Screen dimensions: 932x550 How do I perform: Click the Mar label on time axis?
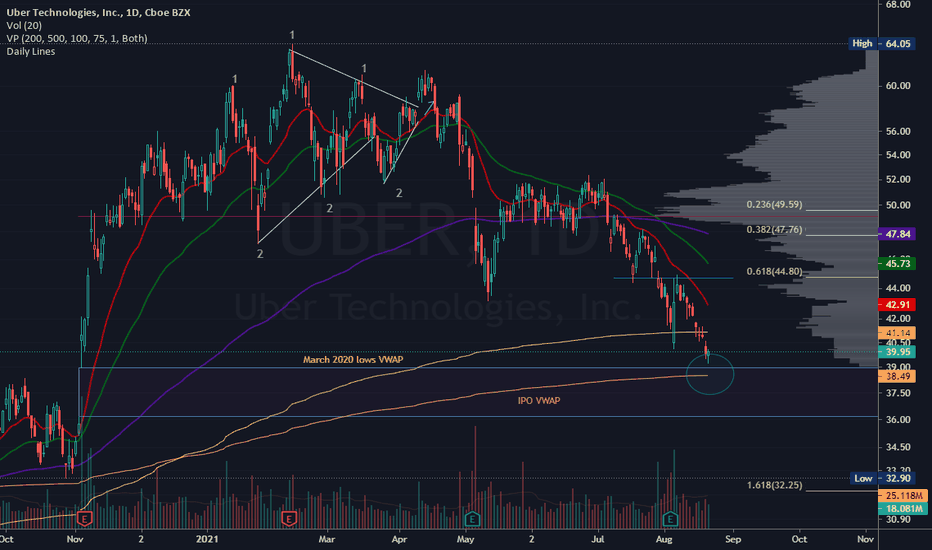tap(326, 539)
